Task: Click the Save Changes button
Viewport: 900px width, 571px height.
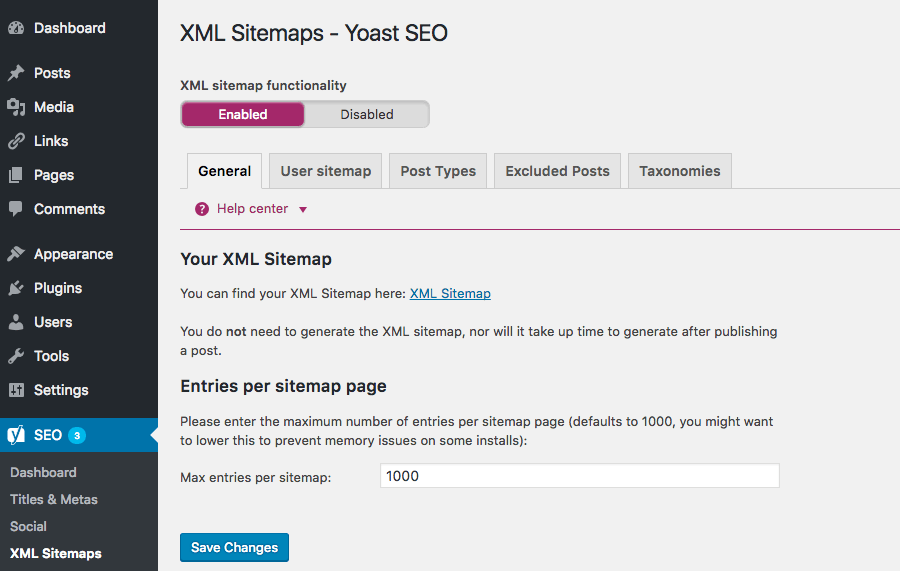Action: pyautogui.click(x=234, y=547)
